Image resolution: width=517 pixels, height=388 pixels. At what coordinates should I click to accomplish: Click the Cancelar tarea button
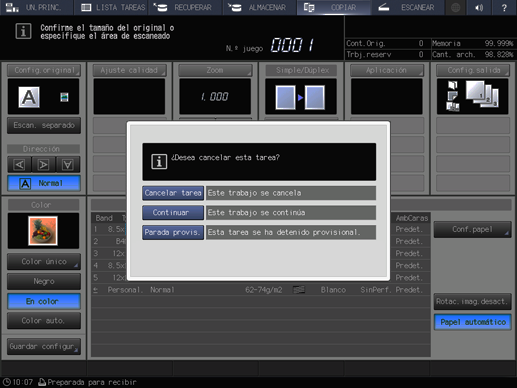tap(173, 193)
